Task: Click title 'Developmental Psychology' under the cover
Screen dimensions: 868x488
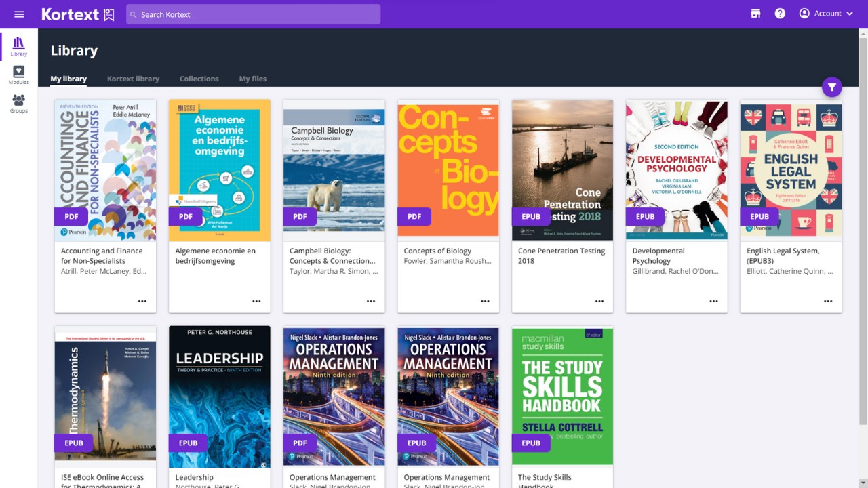Action: point(658,256)
